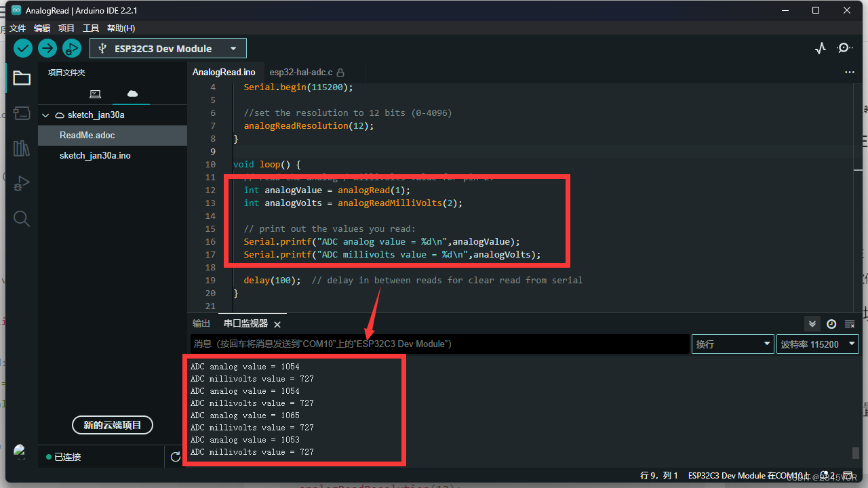Open the Boards Manager sidebar icon
Image resolution: width=868 pixels, height=488 pixels.
(x=22, y=113)
